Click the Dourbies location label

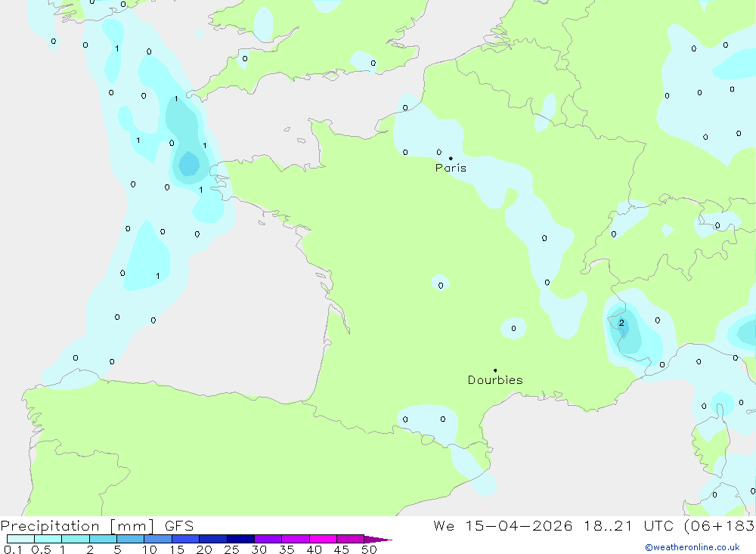coord(495,380)
